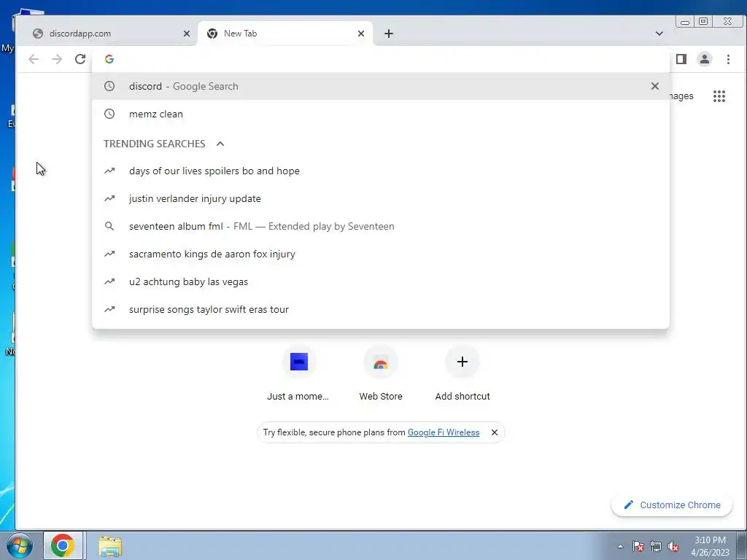Viewport: 747px width, 560px height.
Task: Open a new tab with plus button
Action: click(x=389, y=34)
